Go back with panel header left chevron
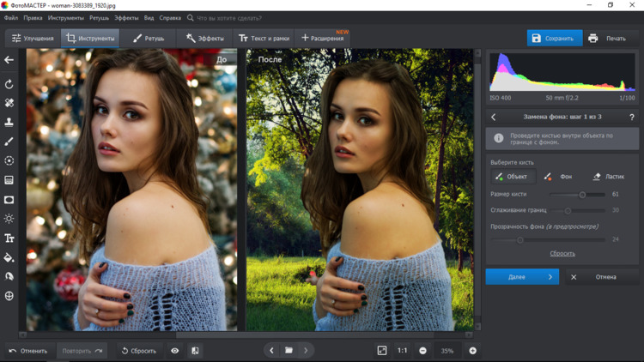644x362 pixels. click(x=494, y=117)
